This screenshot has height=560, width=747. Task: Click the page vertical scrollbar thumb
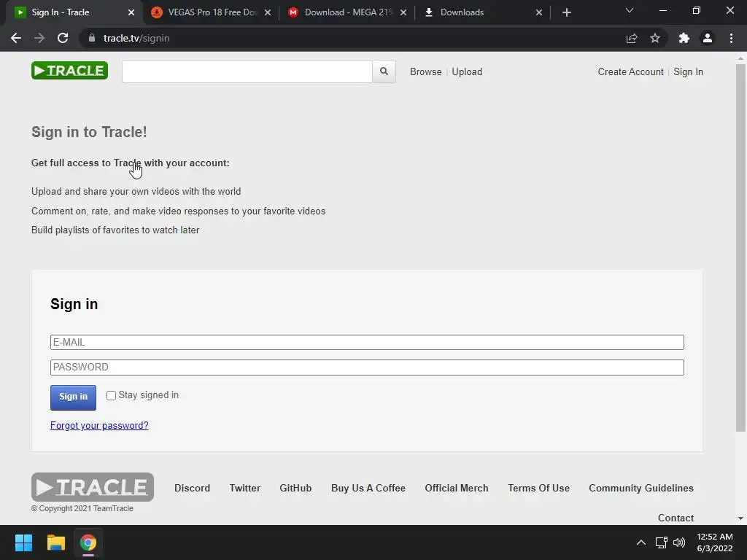pyautogui.click(x=740, y=248)
